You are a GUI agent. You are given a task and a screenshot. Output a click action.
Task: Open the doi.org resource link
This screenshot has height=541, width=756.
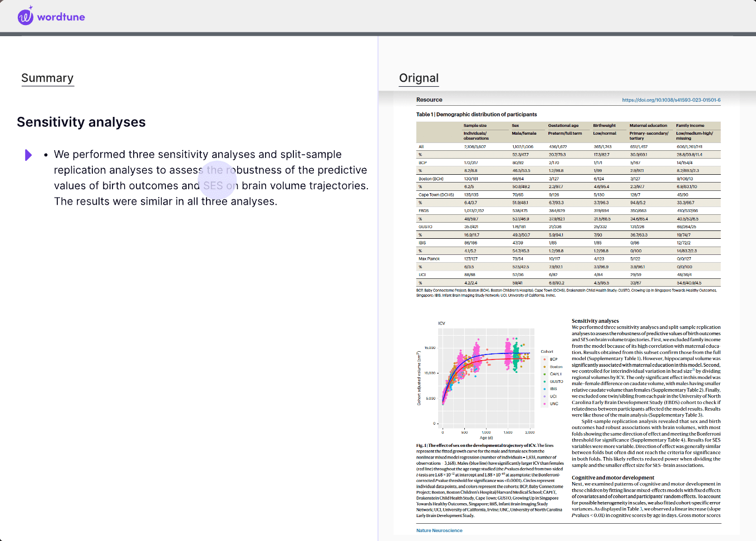tap(671, 100)
